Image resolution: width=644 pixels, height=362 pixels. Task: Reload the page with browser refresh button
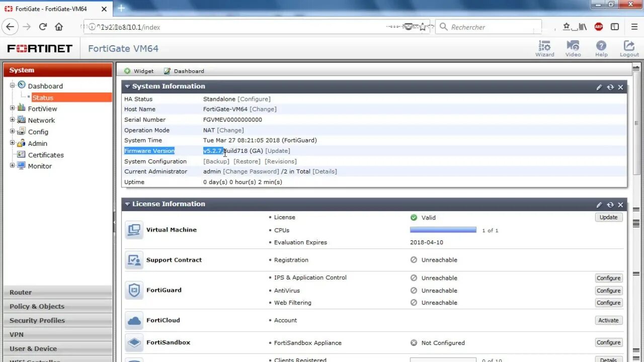pyautogui.click(x=43, y=27)
